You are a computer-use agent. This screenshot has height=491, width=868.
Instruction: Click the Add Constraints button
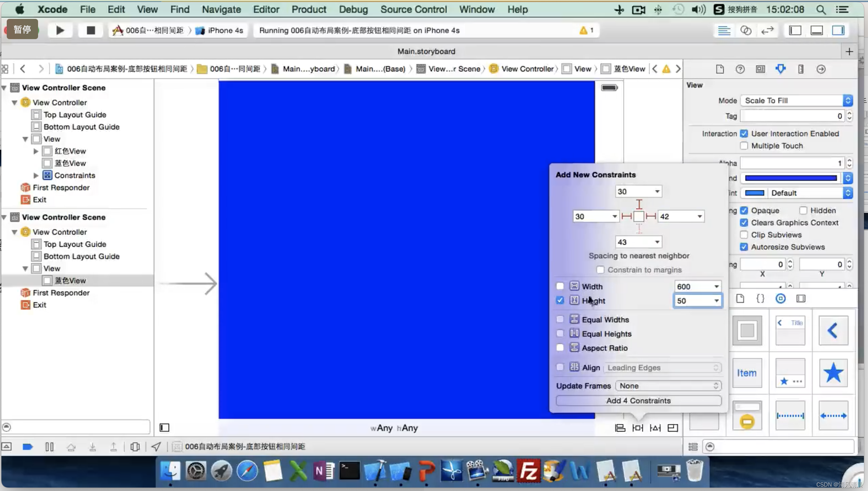tap(638, 400)
